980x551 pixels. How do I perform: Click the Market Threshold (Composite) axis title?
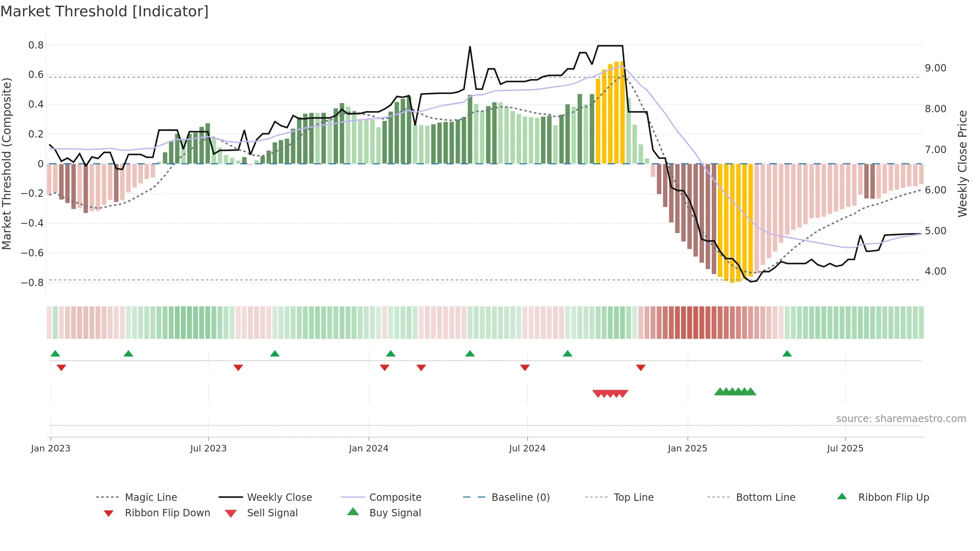[7, 163]
